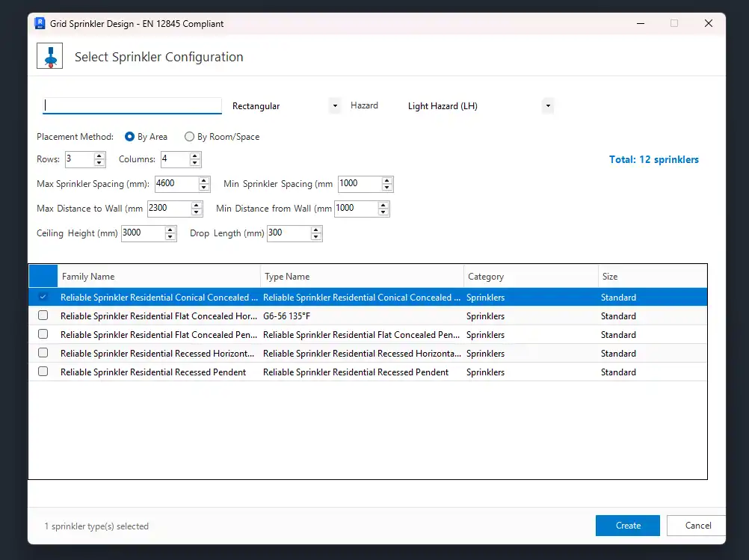Screen dimensions: 749x560
Task: Uncheck the Conical Concealed sprinkler checkbox
Action: coord(43,297)
